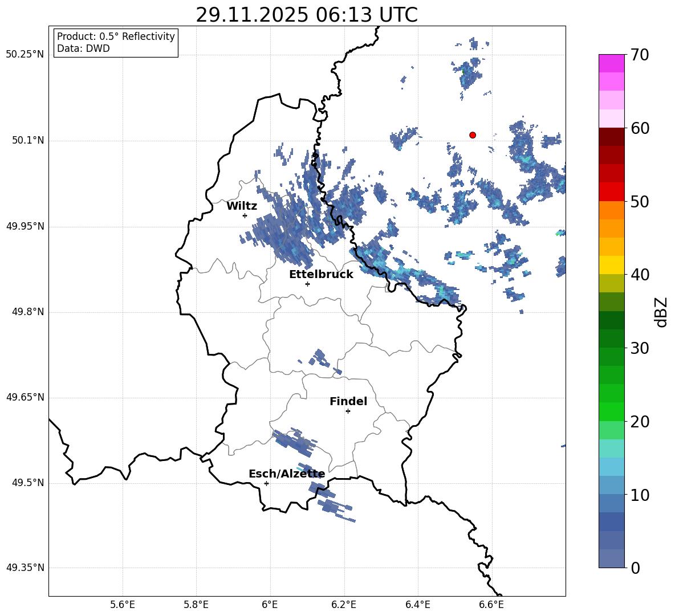The width and height of the screenshot is (675, 616).
Task: Click the dBZ colorbar axis label
Action: [661, 312]
